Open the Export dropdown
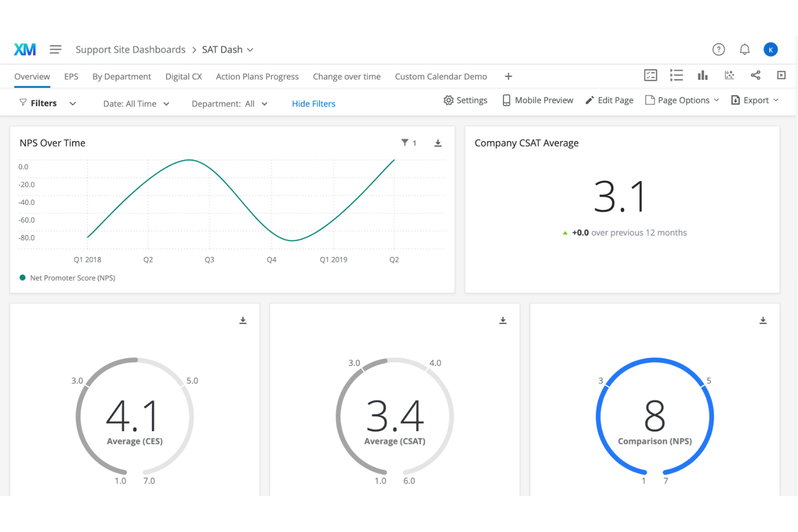 [x=755, y=100]
